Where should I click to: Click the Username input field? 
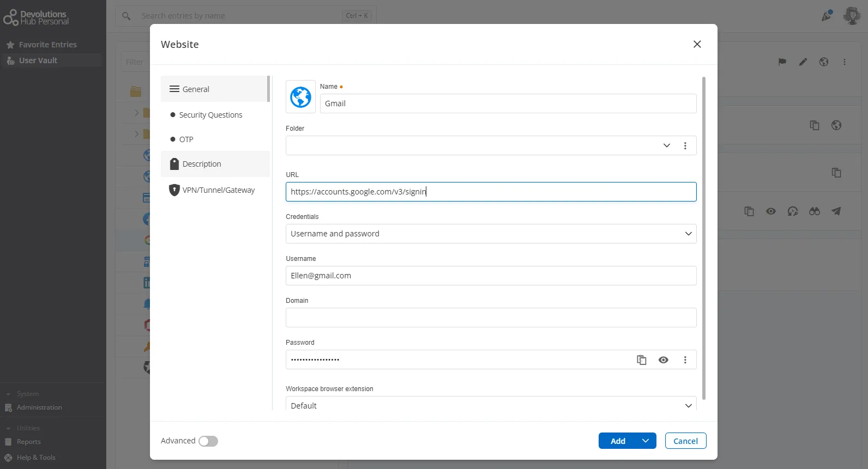coord(491,276)
